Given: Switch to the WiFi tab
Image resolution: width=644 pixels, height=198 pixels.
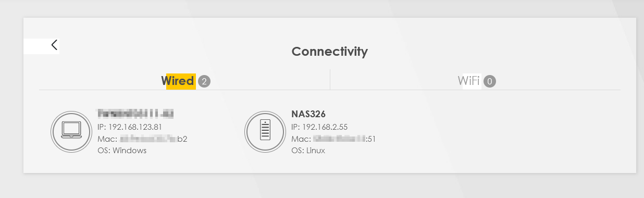Looking at the screenshot, I should pos(468,81).
